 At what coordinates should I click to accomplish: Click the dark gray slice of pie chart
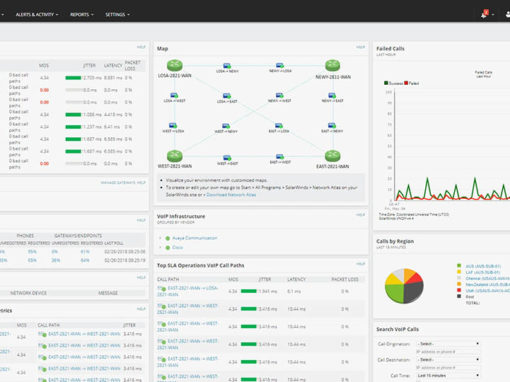click(x=413, y=292)
